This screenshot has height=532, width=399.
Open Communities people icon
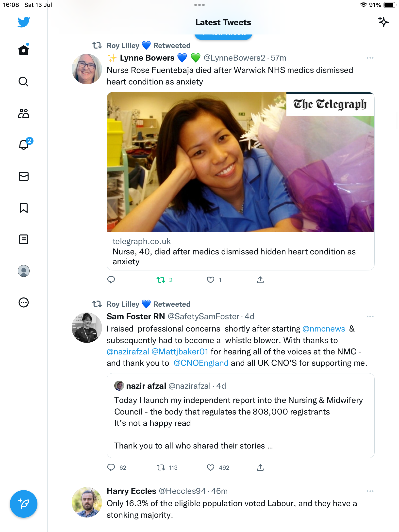(24, 113)
